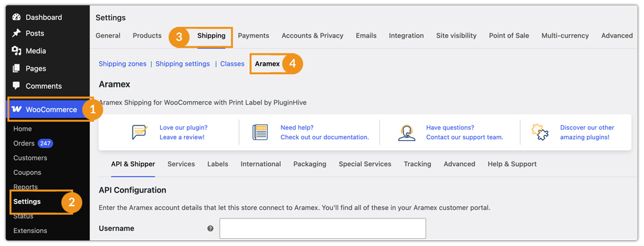Switch to the General settings tab
This screenshot has height=246, width=644.
coord(108,35)
